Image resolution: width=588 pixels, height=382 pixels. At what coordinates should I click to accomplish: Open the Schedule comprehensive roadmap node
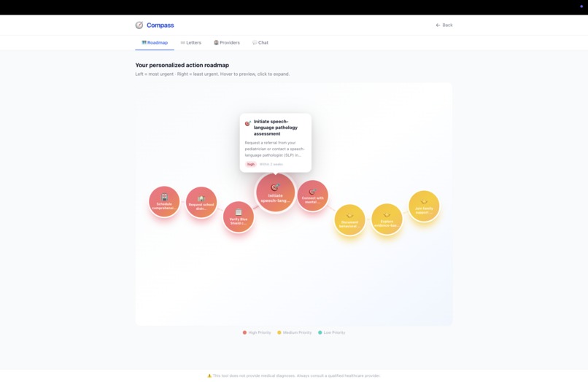pos(164,202)
